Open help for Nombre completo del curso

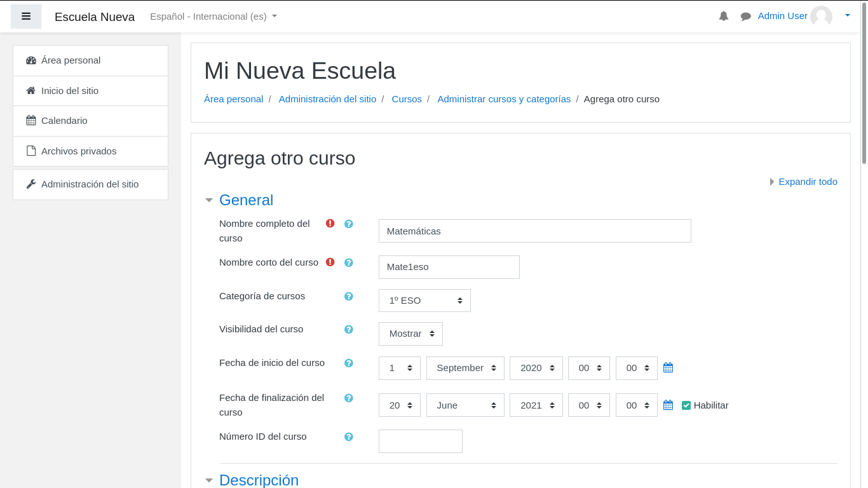pyautogui.click(x=348, y=224)
